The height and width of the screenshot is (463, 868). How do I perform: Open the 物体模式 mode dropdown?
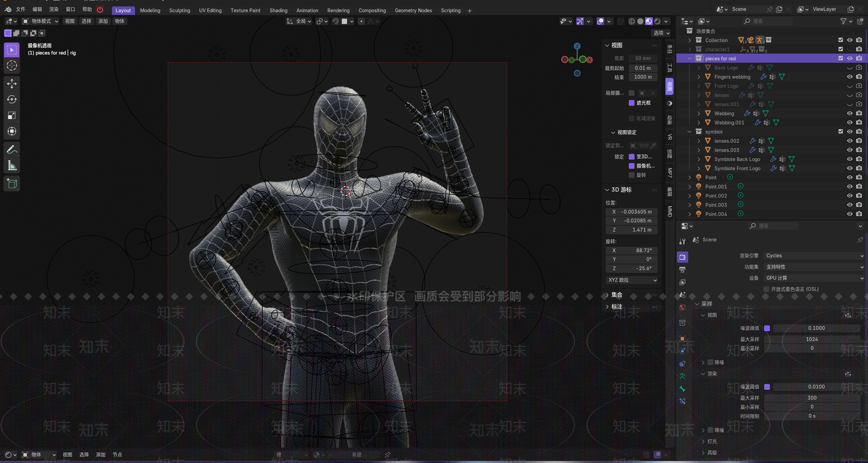[x=41, y=21]
